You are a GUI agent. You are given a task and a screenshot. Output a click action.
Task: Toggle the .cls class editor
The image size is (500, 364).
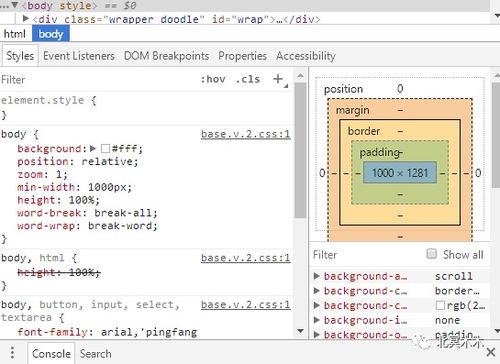click(247, 79)
